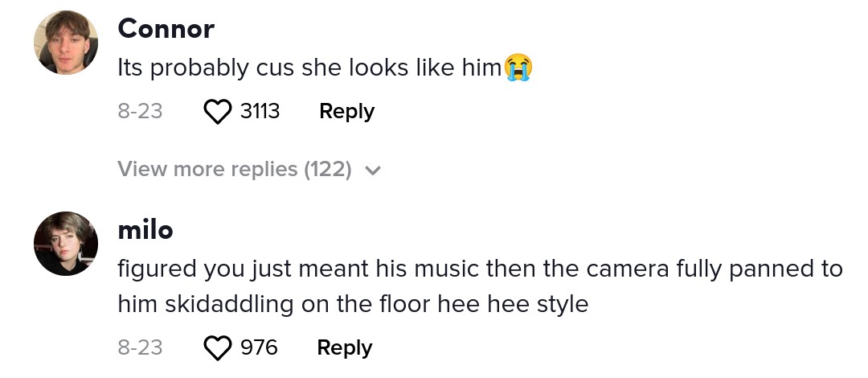Reply to milo's comment

click(x=345, y=348)
